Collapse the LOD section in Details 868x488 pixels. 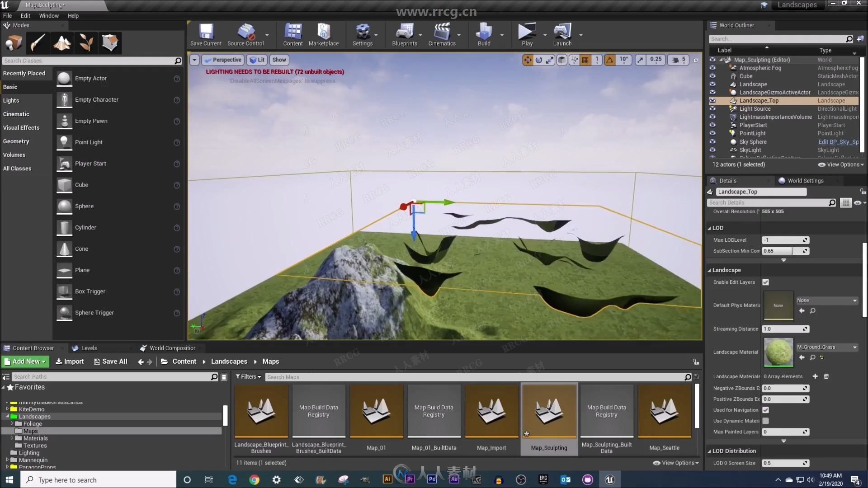(x=709, y=229)
